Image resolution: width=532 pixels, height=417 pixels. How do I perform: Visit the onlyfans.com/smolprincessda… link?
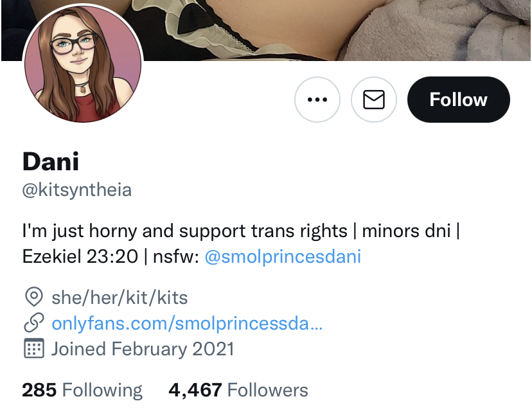(x=187, y=323)
